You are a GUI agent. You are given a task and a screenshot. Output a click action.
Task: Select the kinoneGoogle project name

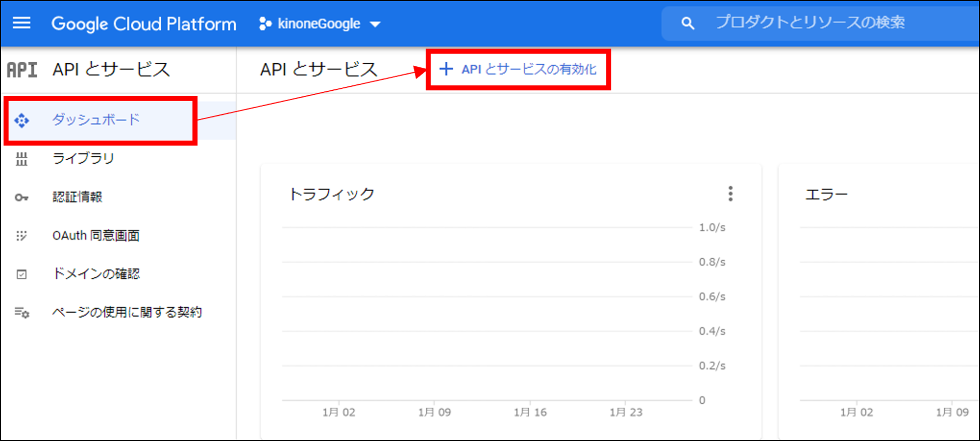click(319, 23)
